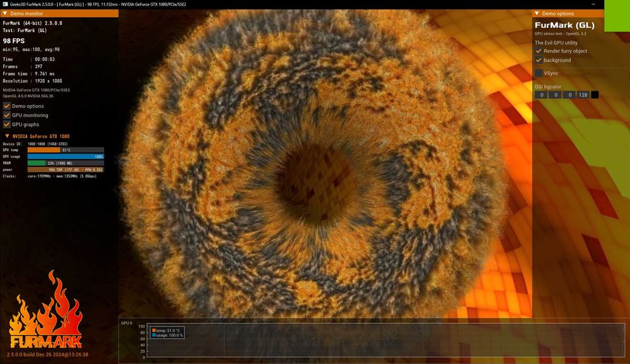This screenshot has width=630, height=364.
Task: Click 'The Evil GPU utility' text
Action: click(x=556, y=43)
